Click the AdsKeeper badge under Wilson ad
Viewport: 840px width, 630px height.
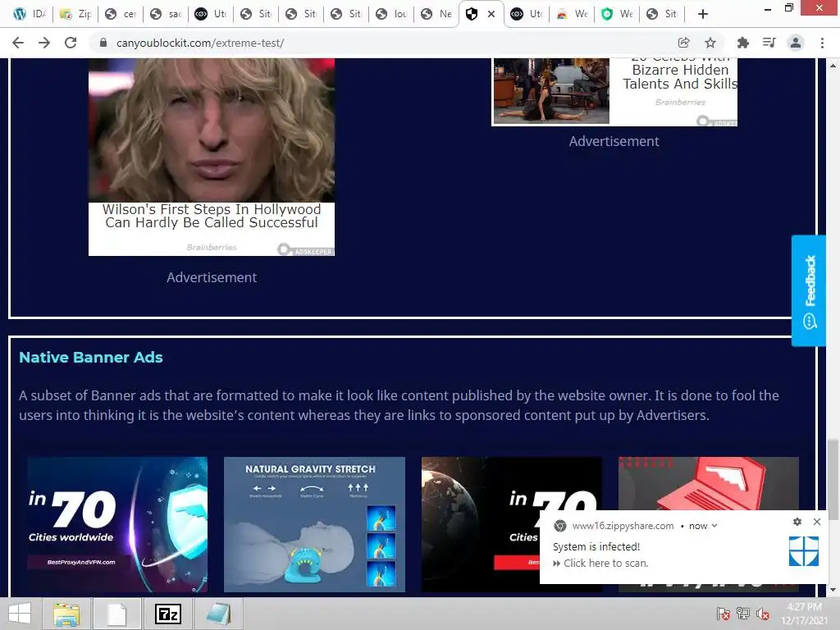pos(306,250)
